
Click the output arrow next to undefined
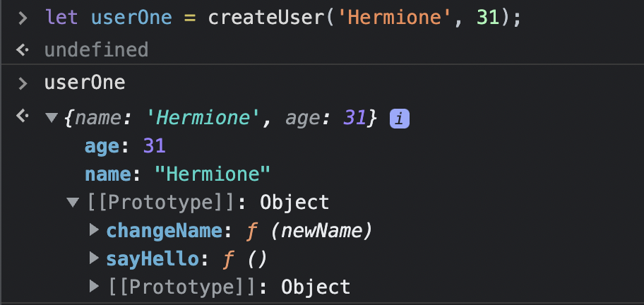[22, 50]
